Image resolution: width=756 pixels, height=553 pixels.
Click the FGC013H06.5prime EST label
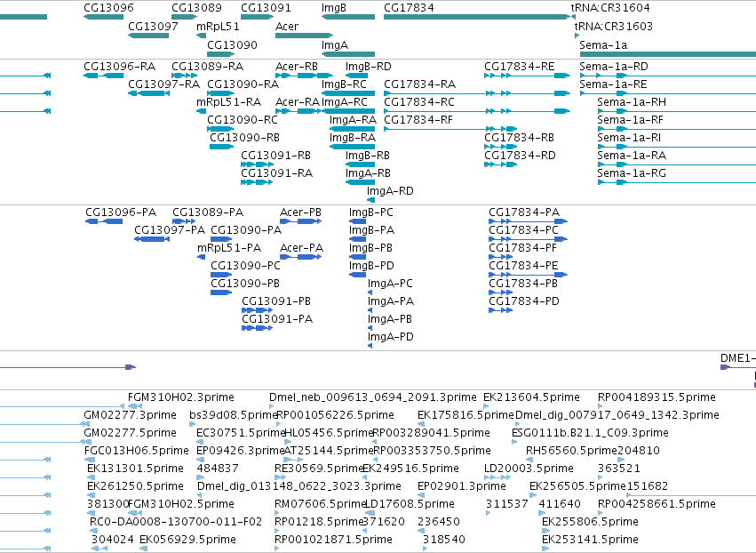tap(137, 451)
